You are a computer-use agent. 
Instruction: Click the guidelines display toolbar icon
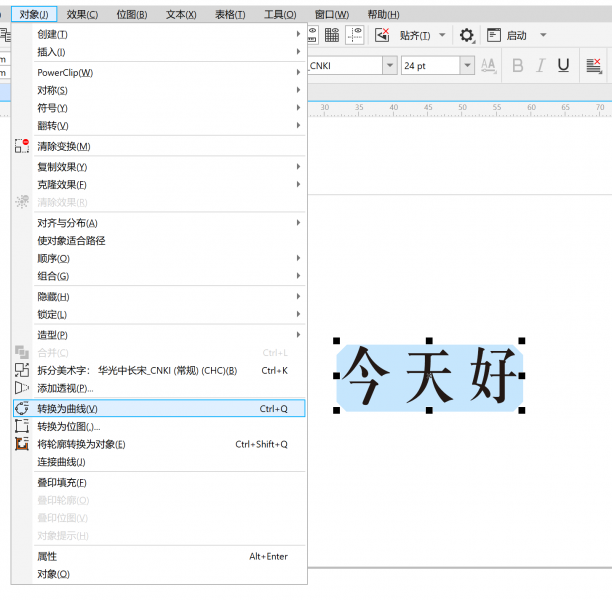pyautogui.click(x=355, y=35)
